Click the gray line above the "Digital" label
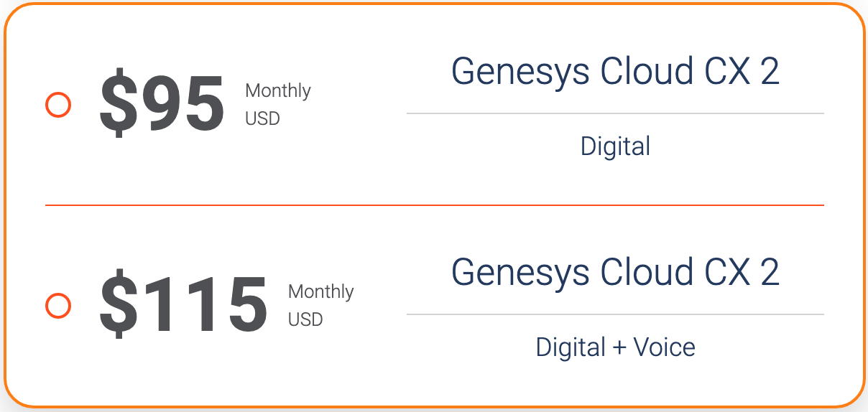 pos(615,113)
